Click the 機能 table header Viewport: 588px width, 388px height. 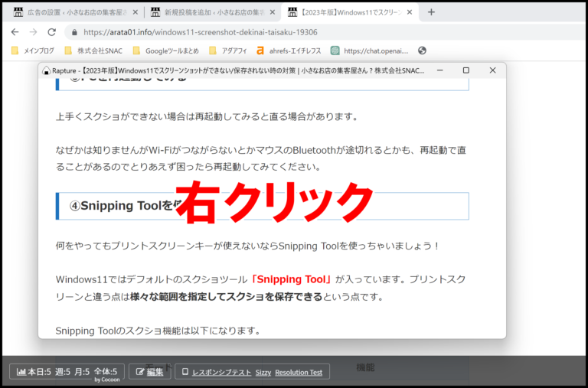click(365, 367)
